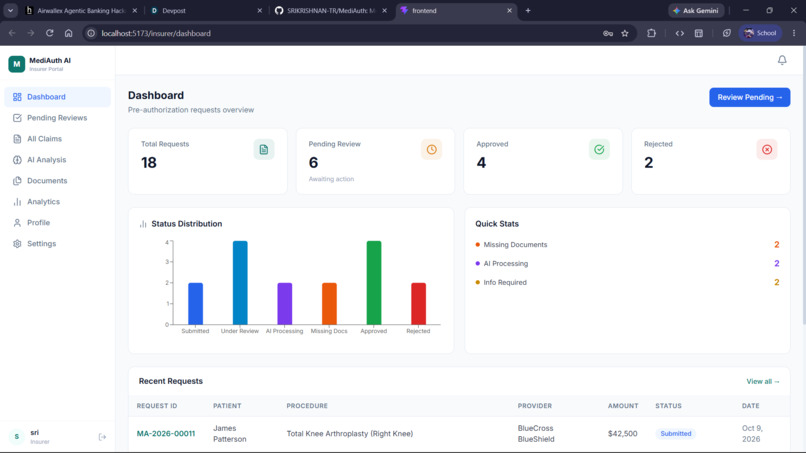This screenshot has width=806, height=453.
Task: Click the James Patterson patient cell
Action: coord(229,434)
